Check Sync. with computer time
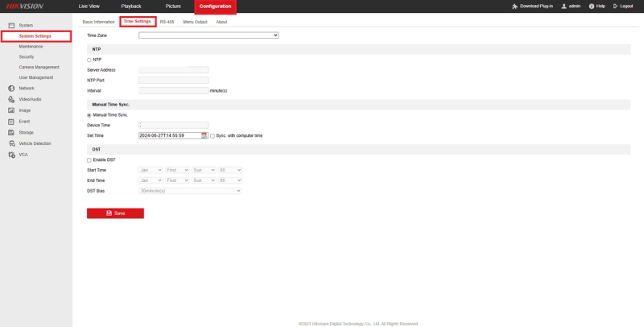The width and height of the screenshot is (644, 327). click(x=213, y=136)
